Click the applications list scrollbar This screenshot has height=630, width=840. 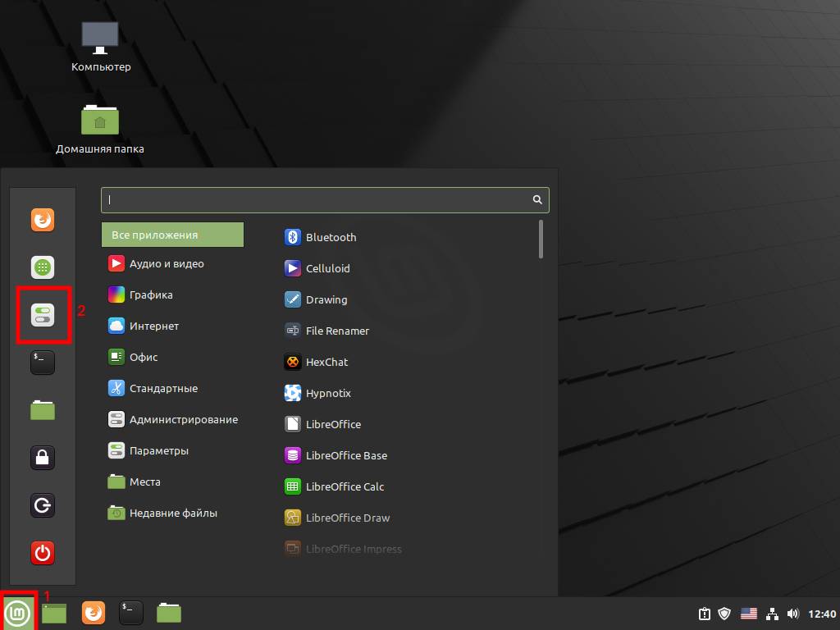[541, 240]
